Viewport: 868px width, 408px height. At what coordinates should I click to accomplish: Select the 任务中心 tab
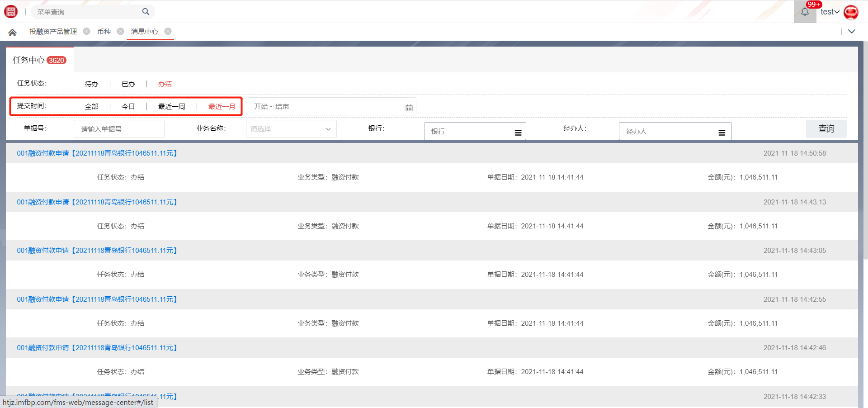pos(40,60)
